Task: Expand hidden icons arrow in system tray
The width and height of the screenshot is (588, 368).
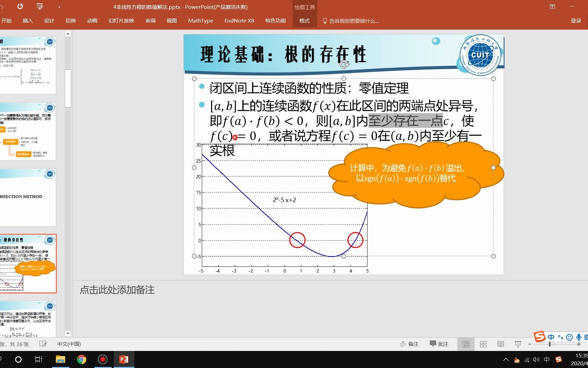Action: pyautogui.click(x=506, y=359)
